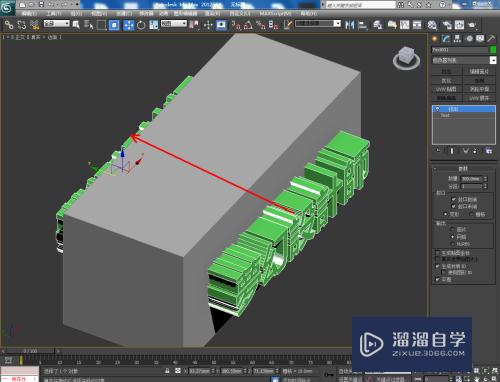Screen dimensions: 500x382
Task: Select the 栅格 grid radio button
Action: 471,214
